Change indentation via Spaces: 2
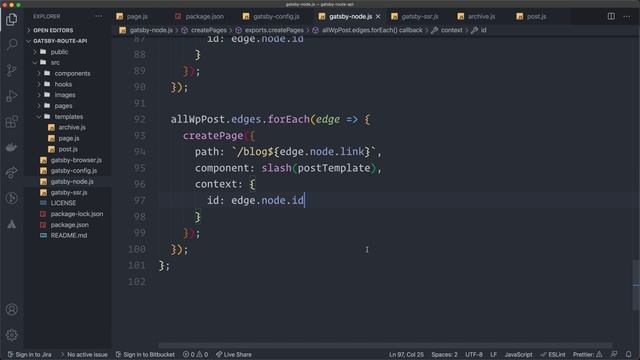This screenshot has height=360, width=640. coord(444,354)
